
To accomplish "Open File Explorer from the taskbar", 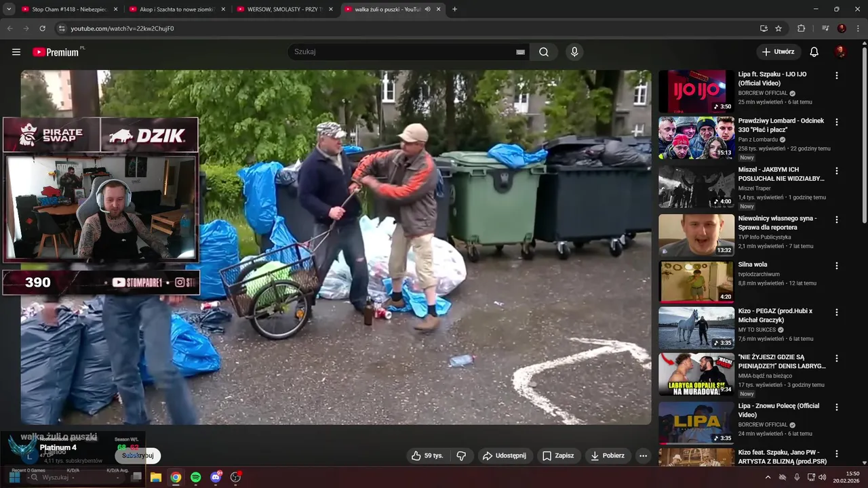I will click(x=155, y=477).
